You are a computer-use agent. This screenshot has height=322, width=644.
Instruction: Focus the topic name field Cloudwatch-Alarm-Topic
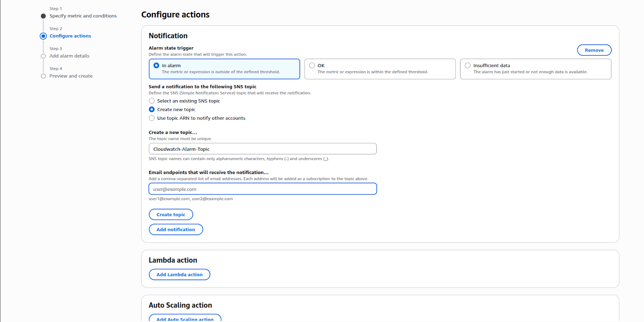(262, 149)
